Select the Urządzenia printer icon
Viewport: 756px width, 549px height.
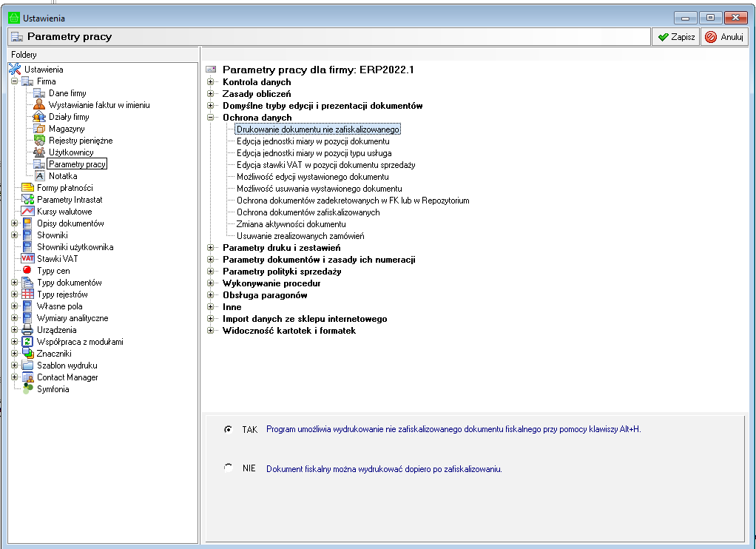(28, 330)
